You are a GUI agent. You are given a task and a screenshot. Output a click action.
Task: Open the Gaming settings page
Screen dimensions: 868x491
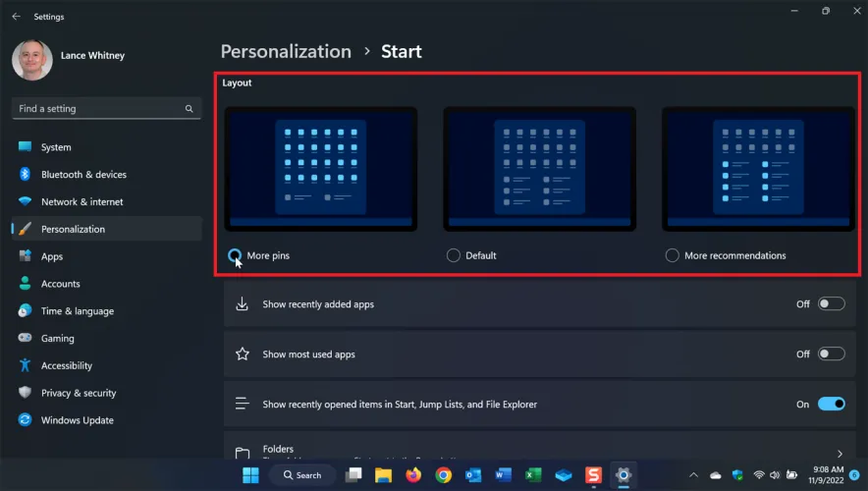pos(57,338)
